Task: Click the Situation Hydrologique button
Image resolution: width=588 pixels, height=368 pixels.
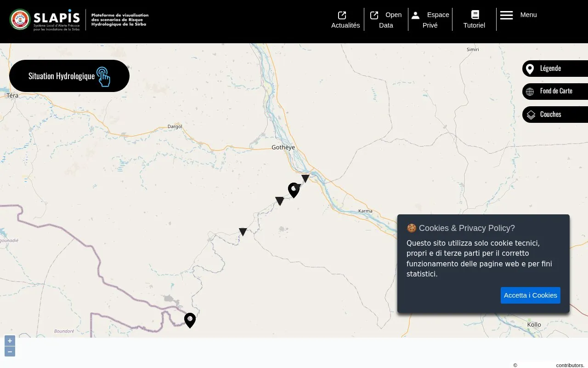Action: [x=69, y=76]
